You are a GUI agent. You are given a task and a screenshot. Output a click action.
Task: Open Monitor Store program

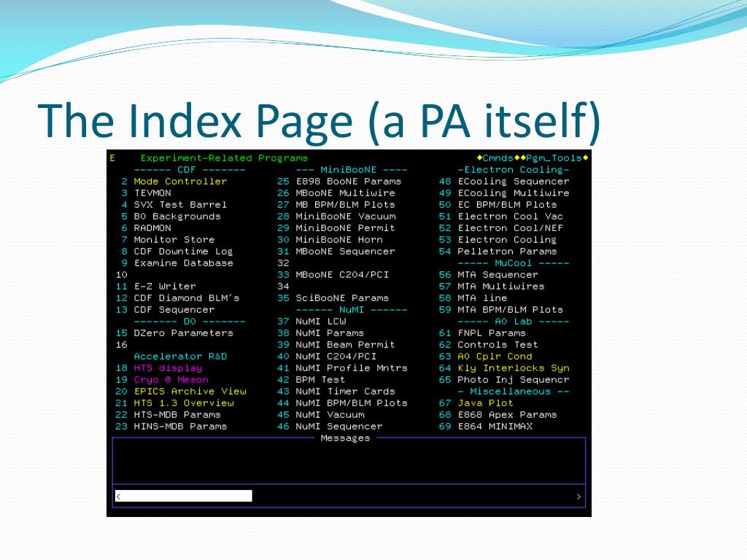174,239
